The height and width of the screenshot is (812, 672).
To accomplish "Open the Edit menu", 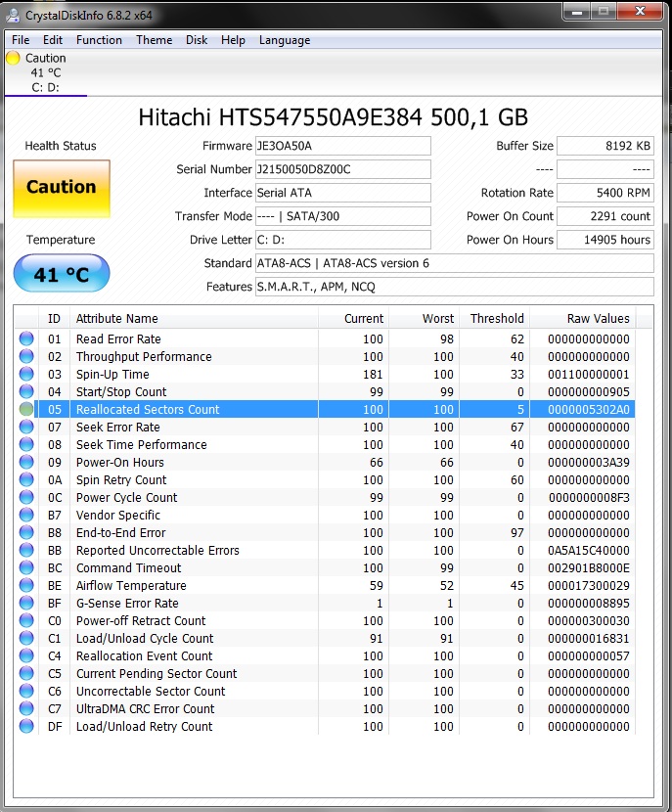I will pyautogui.click(x=52, y=40).
